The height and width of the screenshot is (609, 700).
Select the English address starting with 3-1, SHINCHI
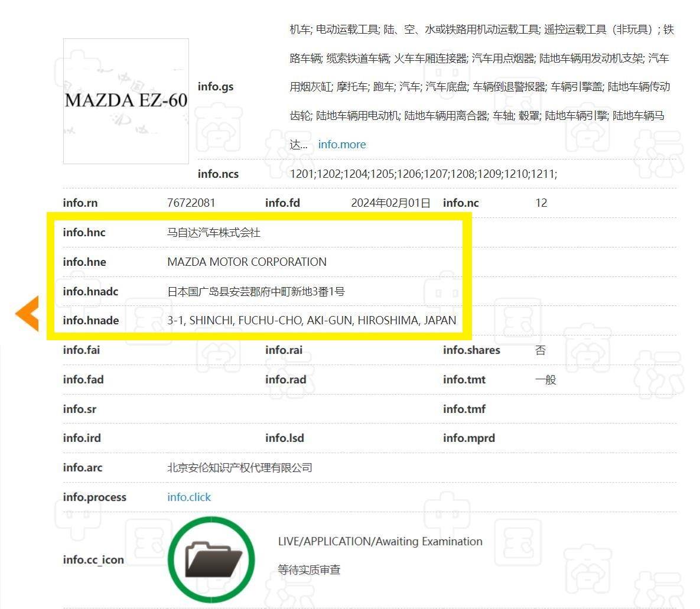pyautogui.click(x=312, y=320)
